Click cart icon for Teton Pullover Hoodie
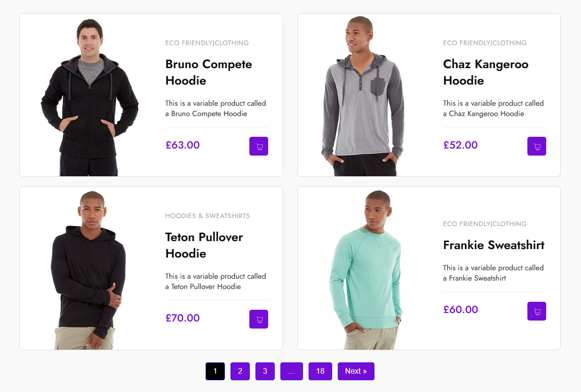The height and width of the screenshot is (392, 581). [x=259, y=319]
